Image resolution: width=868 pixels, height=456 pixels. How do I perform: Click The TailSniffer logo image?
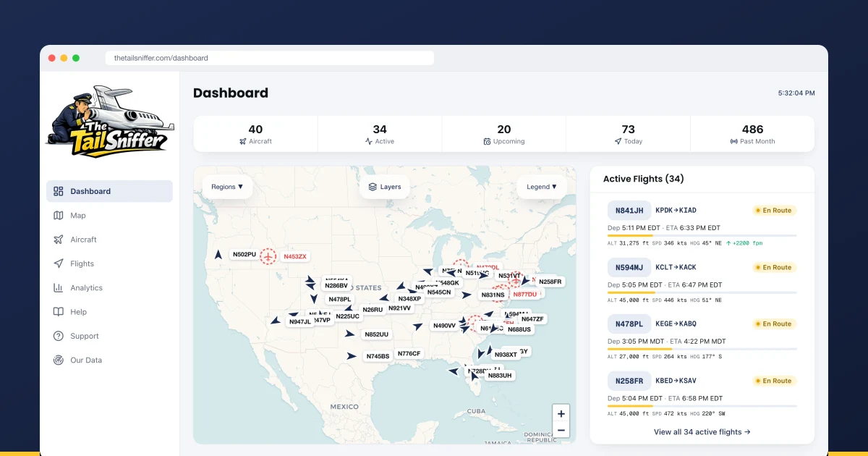[x=109, y=122]
